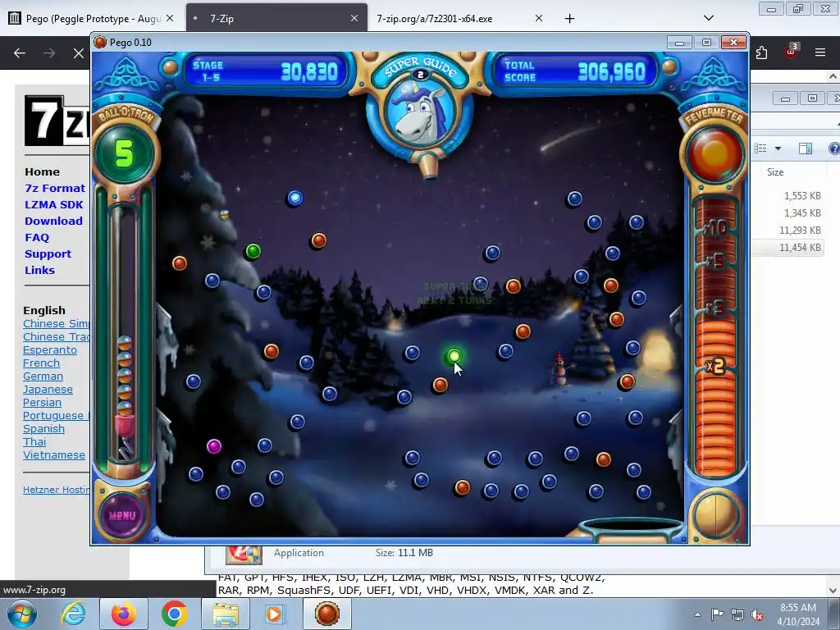The image size is (840, 630).
Task: Select the German language link
Action: click(x=43, y=376)
